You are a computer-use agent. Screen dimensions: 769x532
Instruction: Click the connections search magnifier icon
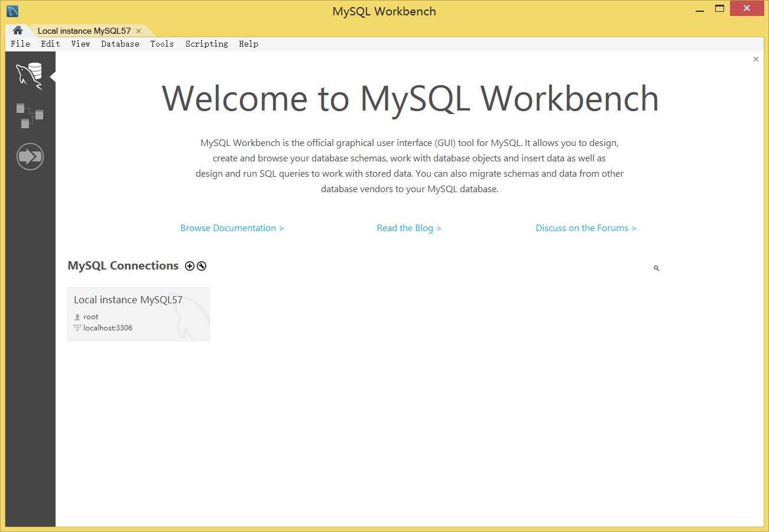coord(656,268)
